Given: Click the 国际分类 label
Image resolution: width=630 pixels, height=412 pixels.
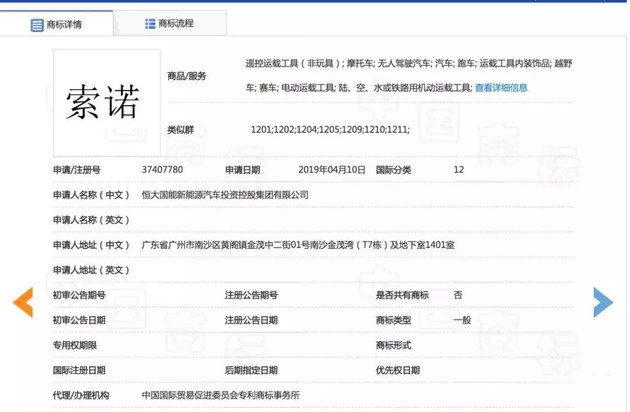Looking at the screenshot, I should point(393,170).
